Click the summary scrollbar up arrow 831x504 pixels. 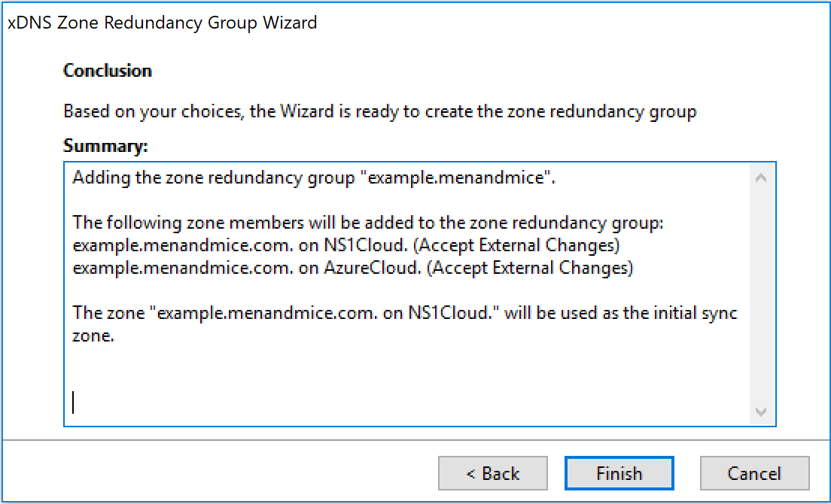point(761,178)
